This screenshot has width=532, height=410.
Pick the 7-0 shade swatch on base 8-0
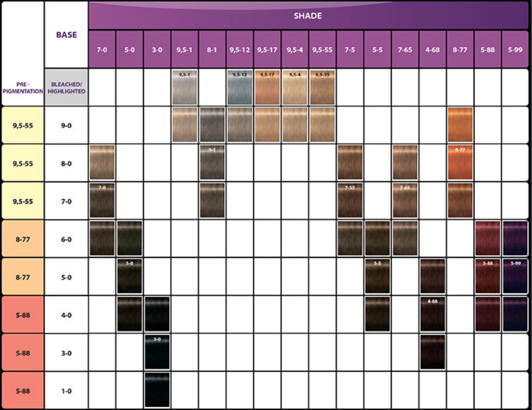click(102, 162)
